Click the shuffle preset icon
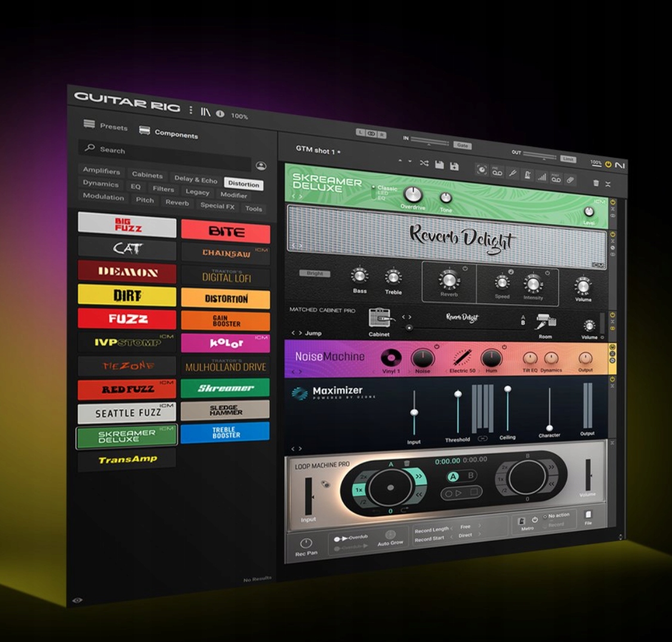 point(424,164)
